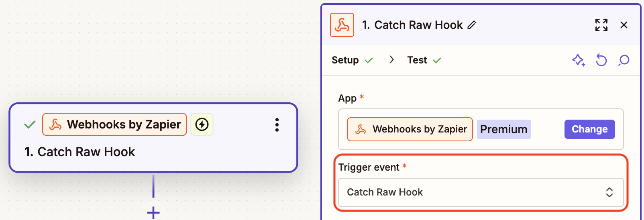Switch to the Test tab

coord(417,60)
